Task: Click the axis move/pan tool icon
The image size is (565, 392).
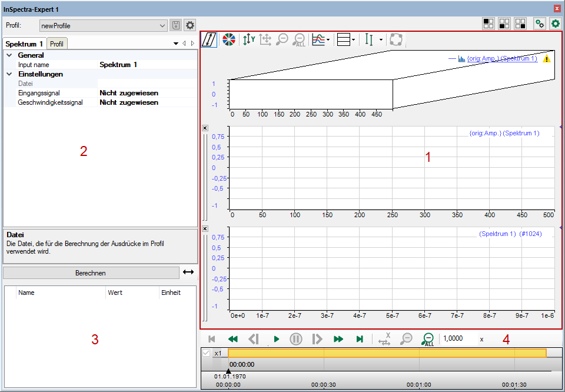Action: point(265,39)
